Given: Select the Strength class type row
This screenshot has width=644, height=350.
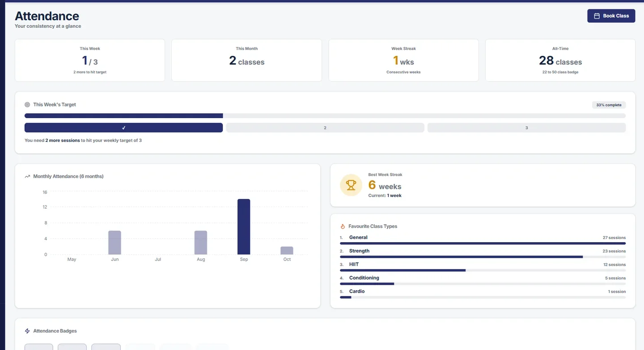Looking at the screenshot, I should [483, 253].
